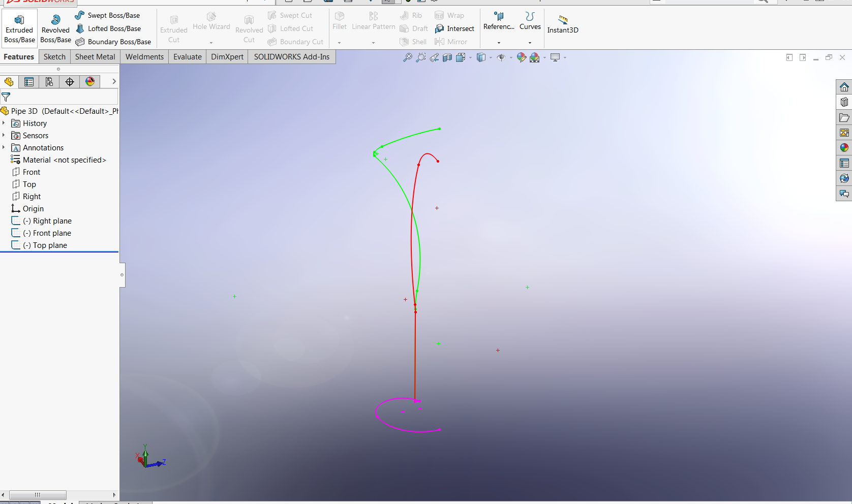Open Custom Properties task pane icon
This screenshot has width=852, height=504.
click(844, 163)
